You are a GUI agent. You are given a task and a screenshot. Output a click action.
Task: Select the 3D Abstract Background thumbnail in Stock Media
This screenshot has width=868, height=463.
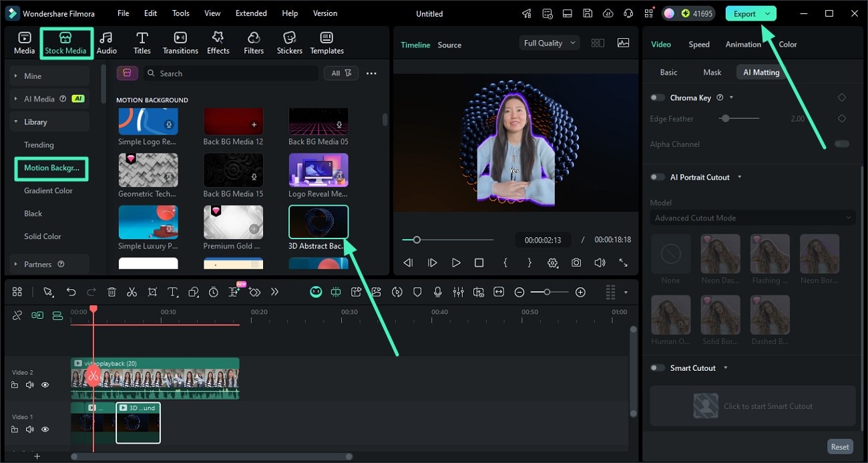(318, 222)
